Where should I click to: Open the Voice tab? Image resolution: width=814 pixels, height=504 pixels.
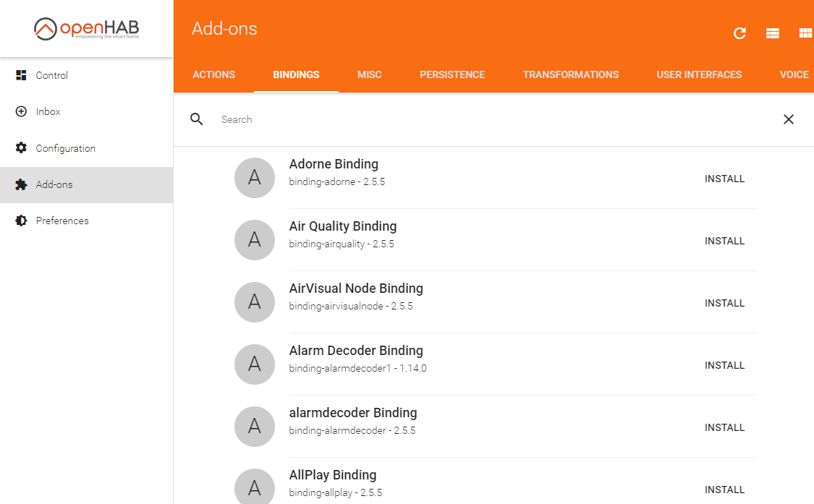point(794,74)
